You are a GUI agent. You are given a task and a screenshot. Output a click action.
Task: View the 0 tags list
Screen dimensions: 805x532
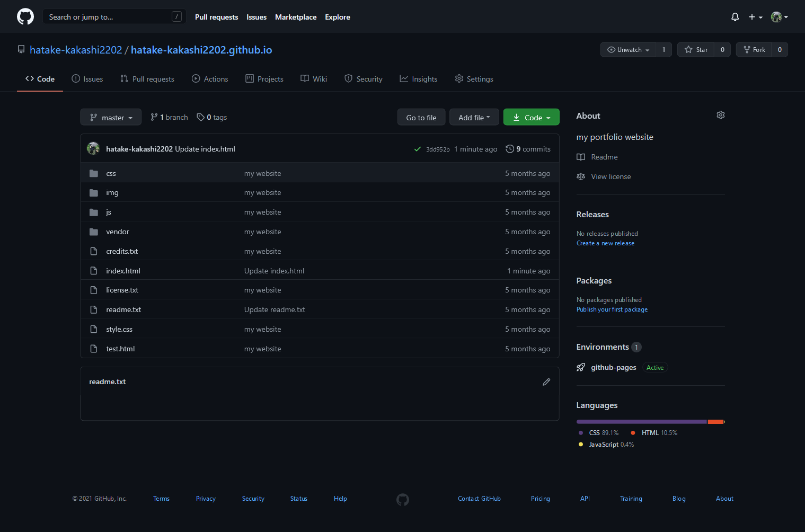(212, 117)
